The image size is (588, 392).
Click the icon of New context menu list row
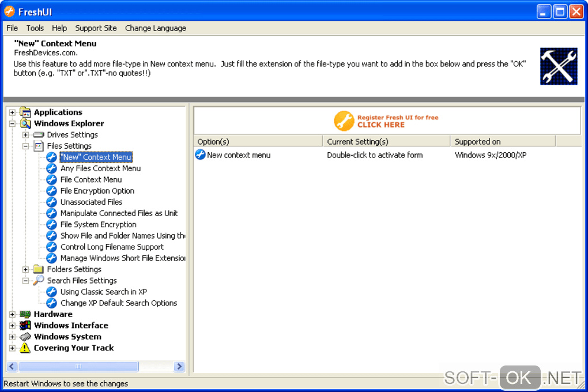tap(200, 154)
